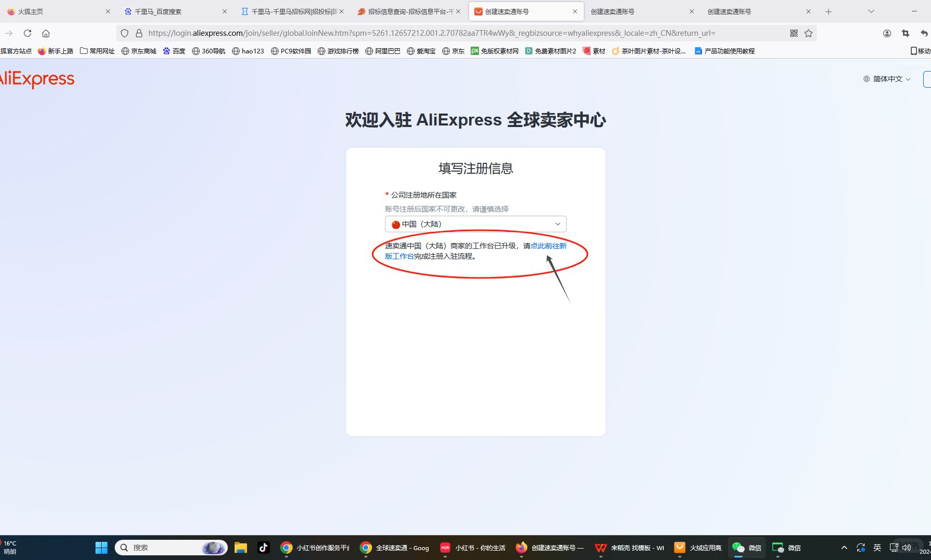Click the screenshot crop tool icon
Screen dimensions: 931x560
[906, 33]
